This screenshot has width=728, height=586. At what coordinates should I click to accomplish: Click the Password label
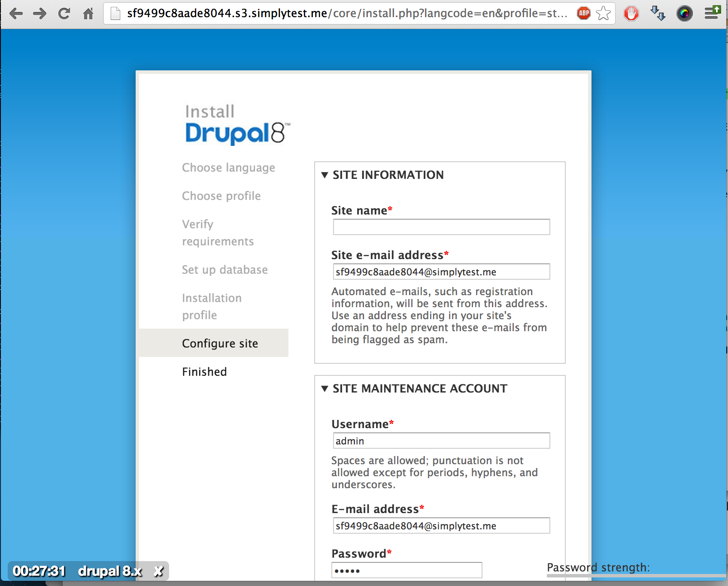[x=359, y=554]
